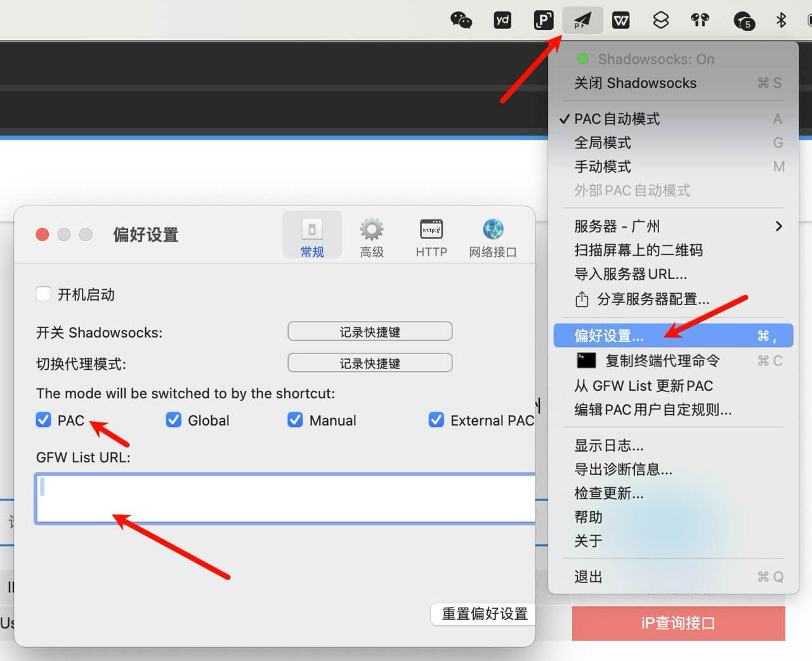Click the share icon beside 分享服务器配置
The image size is (812, 661).
click(582, 299)
